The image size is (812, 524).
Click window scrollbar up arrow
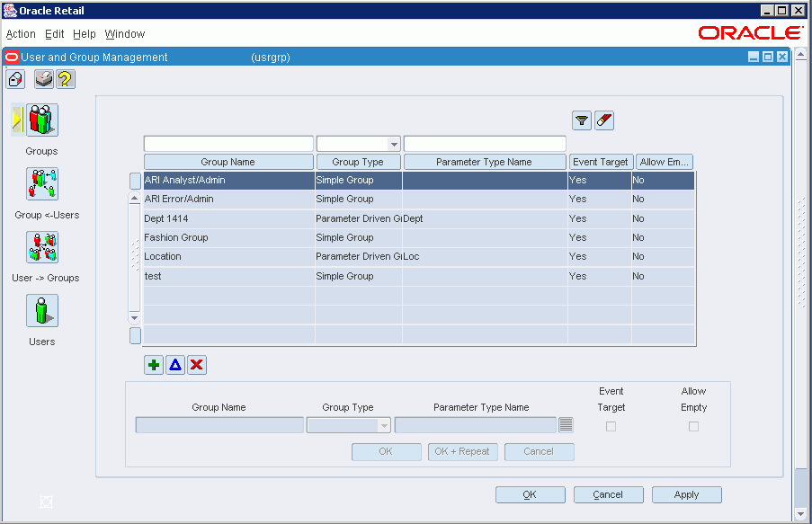[x=800, y=54]
